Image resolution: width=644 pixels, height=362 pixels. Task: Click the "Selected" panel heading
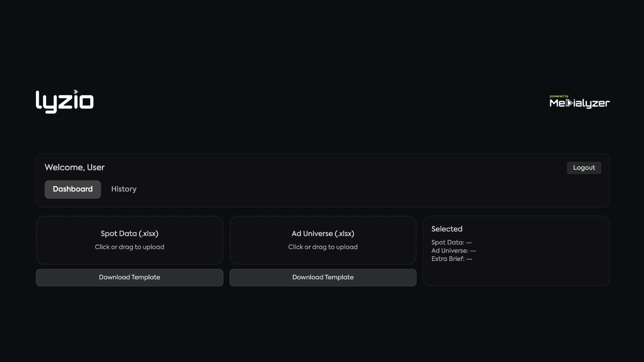(x=447, y=229)
